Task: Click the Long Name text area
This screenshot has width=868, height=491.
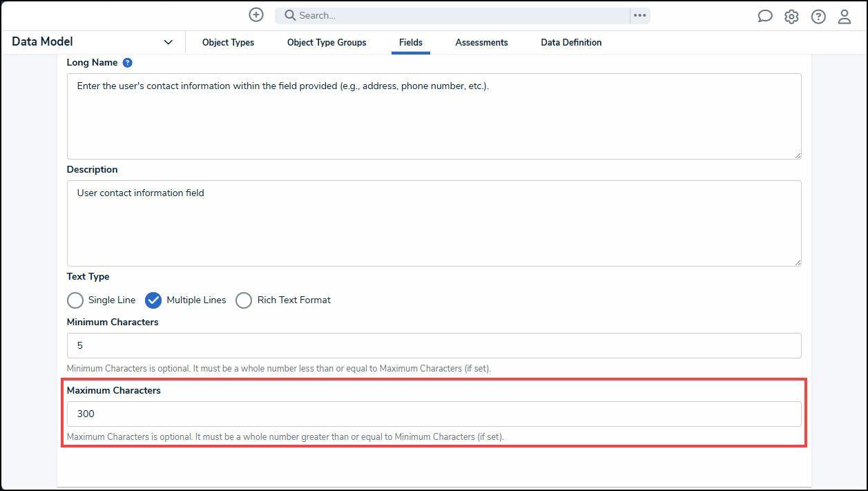Action: [434, 116]
